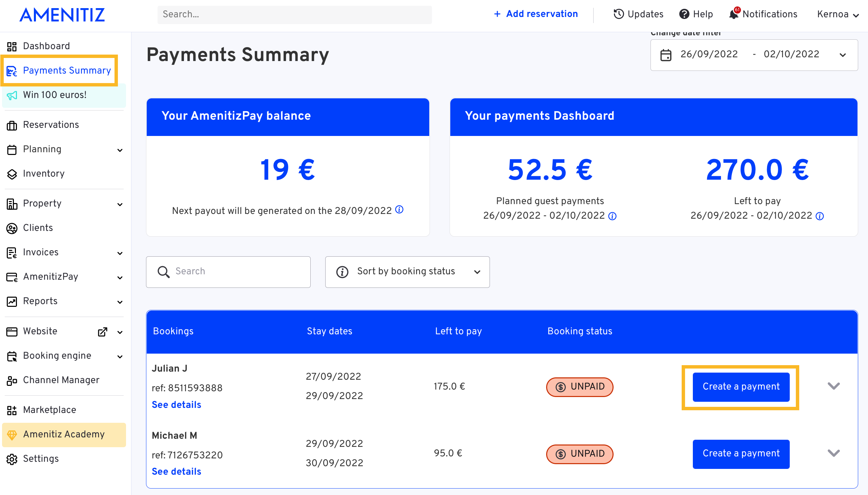
Task: Open the Dashboard sidebar icon
Action: pos(12,46)
